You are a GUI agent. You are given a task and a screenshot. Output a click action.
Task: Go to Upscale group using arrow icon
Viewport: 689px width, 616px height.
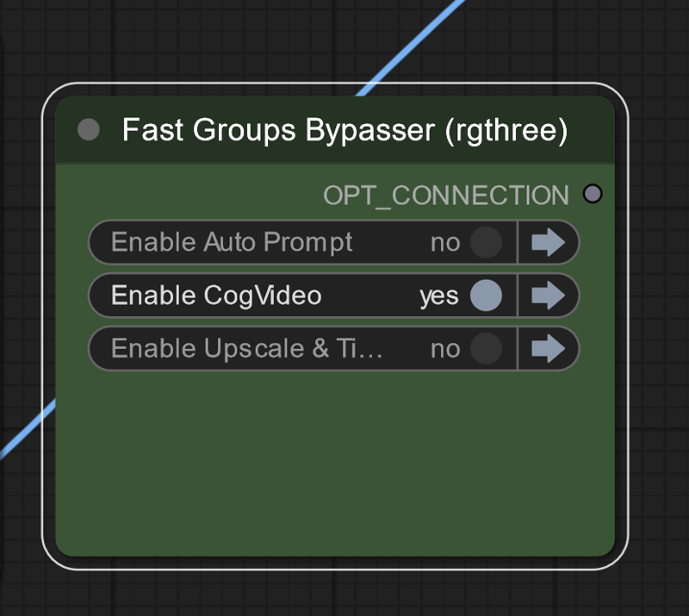pos(548,349)
